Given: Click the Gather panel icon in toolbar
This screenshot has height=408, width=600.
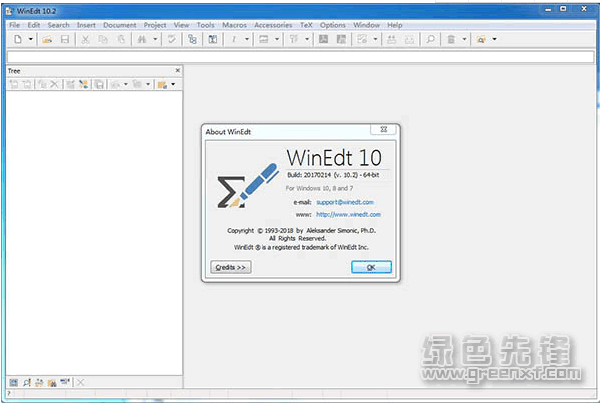Looking at the screenshot, I should pos(213,39).
